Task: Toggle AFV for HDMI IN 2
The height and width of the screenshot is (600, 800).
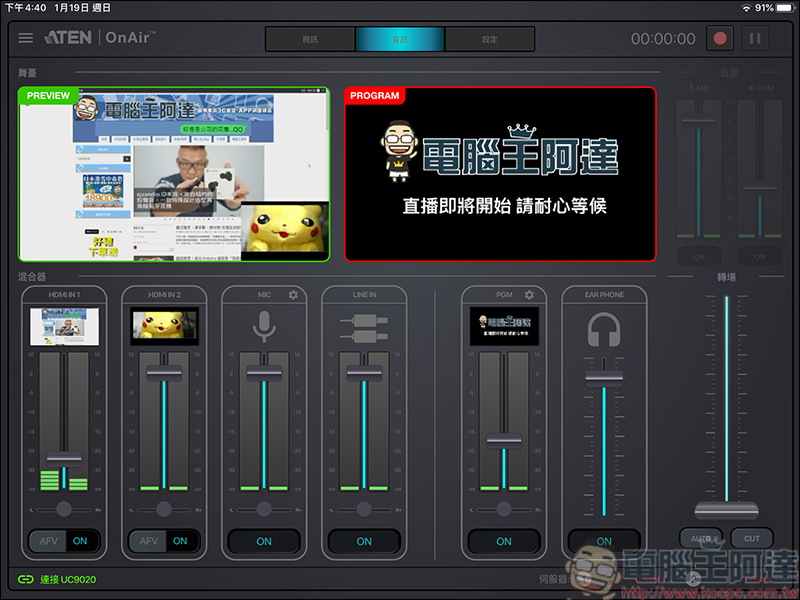Action: pyautogui.click(x=148, y=541)
